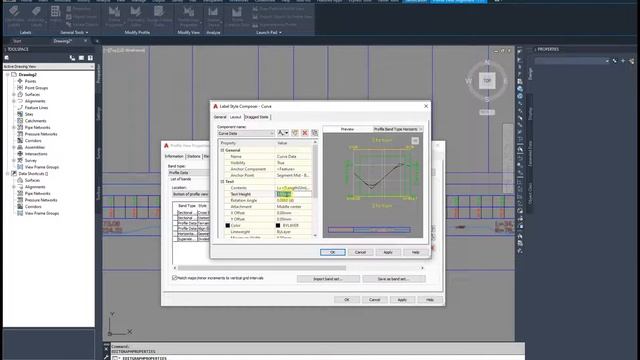
Task: Click the preview zoom icon in Label Style Composer
Action: 415,141
